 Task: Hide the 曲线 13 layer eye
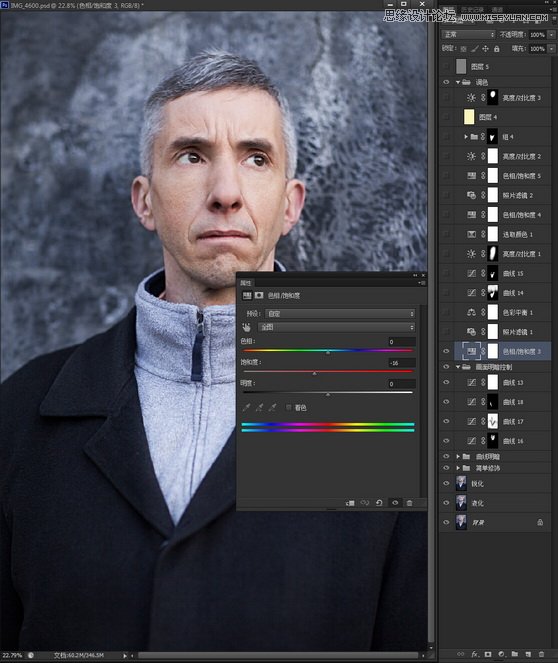coord(446,382)
